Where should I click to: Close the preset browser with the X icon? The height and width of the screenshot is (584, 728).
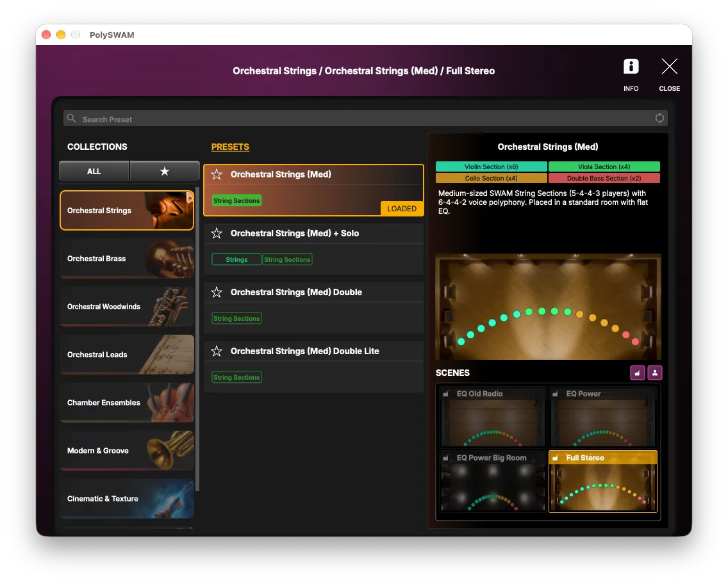coord(669,67)
